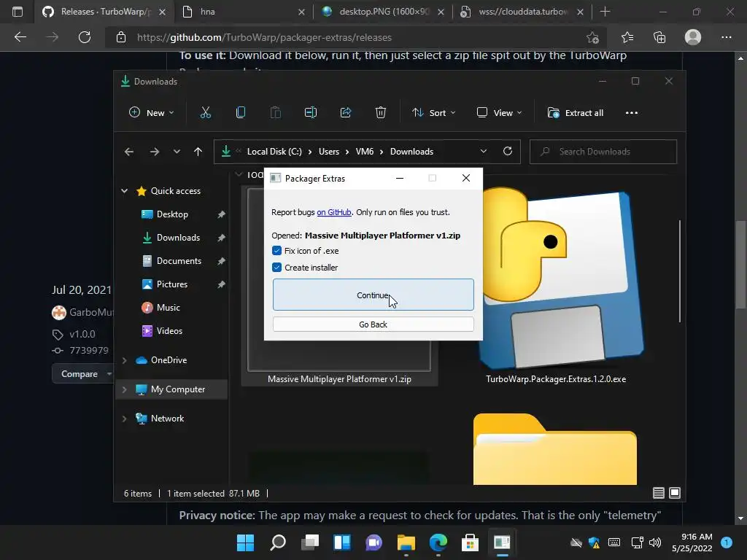Go up one folder level in Explorer
This screenshot has height=560, width=747.
[x=198, y=152]
